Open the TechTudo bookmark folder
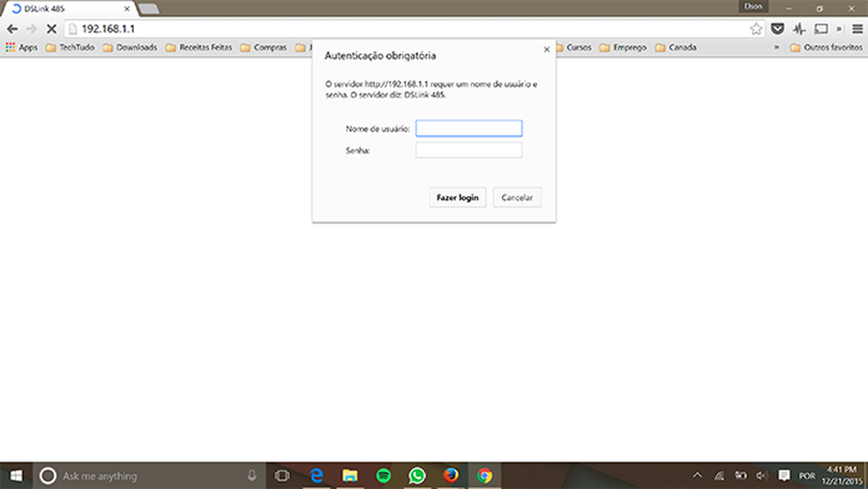The height and width of the screenshot is (489, 868). click(71, 48)
